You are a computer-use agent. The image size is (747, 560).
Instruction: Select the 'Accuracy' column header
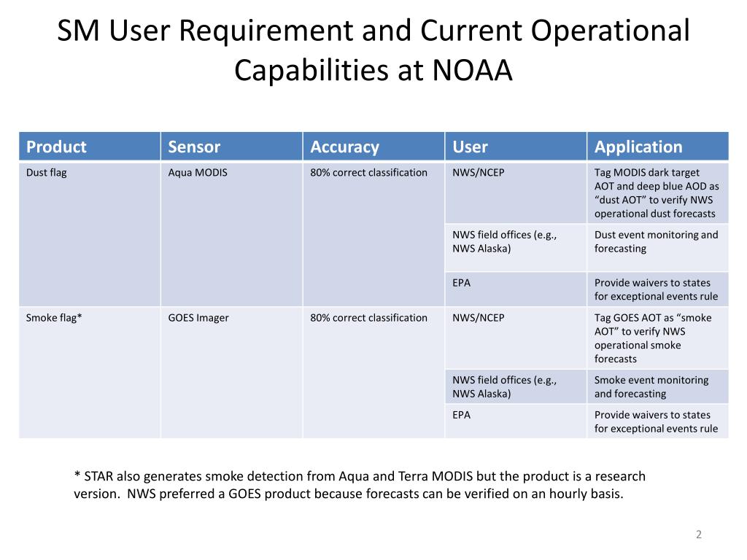[x=373, y=146]
